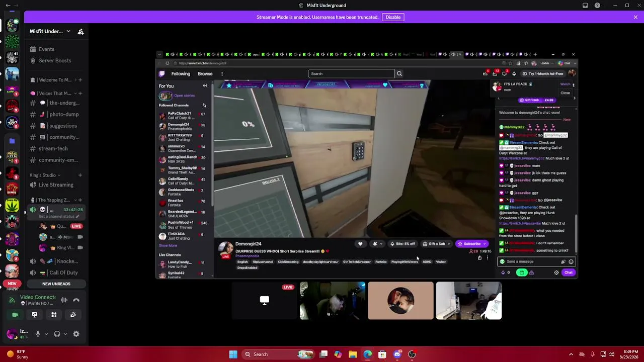The image size is (644, 362).
Task: Open KITTYKKAT99 channel in the sidebar
Action: coord(184,137)
